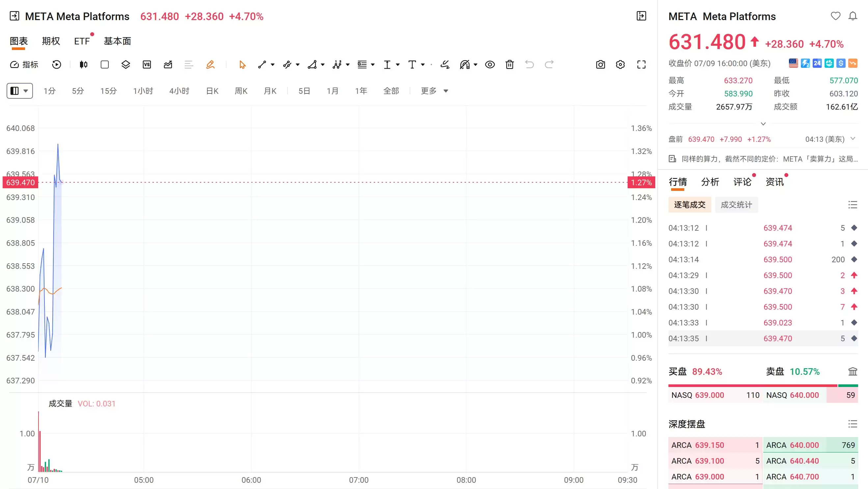
Task: Click the 639.470 current price marker on axis
Action: pyautogui.click(x=20, y=182)
